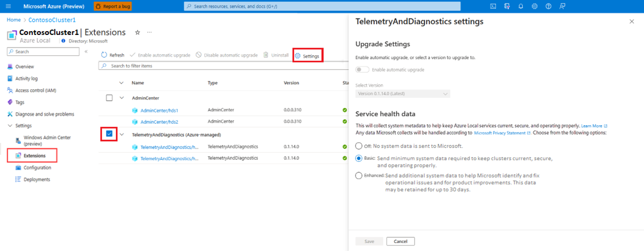This screenshot has width=644, height=251.
Task: Open Activity log in the sidebar
Action: [26, 79]
